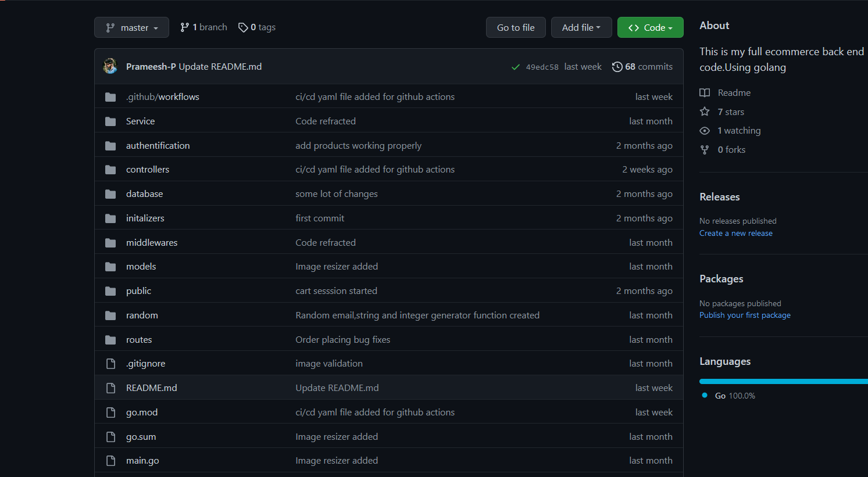
Task: Open the routes folder
Action: tap(139, 340)
